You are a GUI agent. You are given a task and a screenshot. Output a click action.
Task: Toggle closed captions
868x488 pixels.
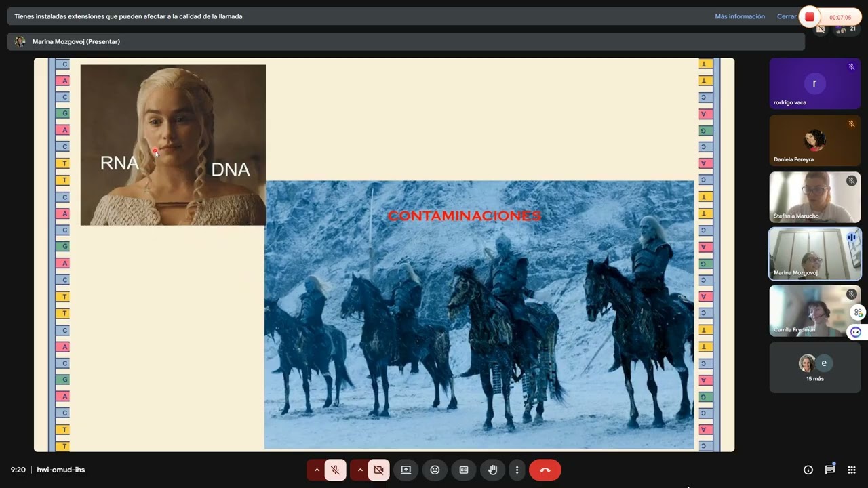[464, 470]
